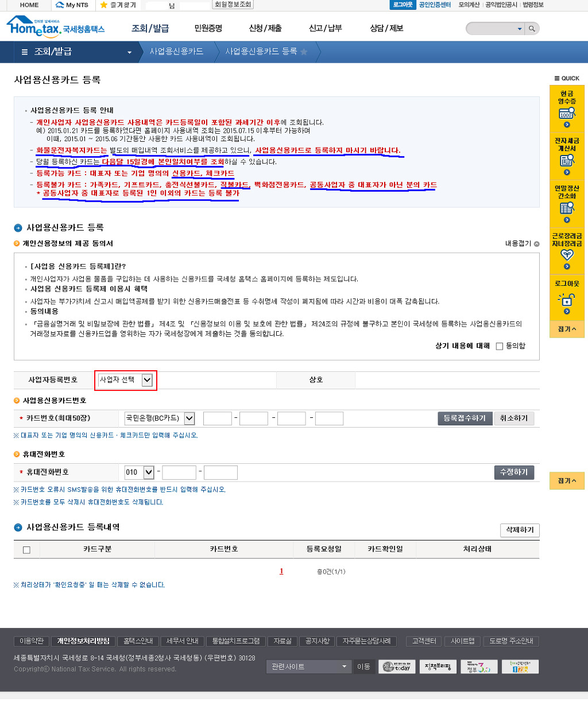
Task: Click the 공익법인공시 link
Action: [501, 5]
